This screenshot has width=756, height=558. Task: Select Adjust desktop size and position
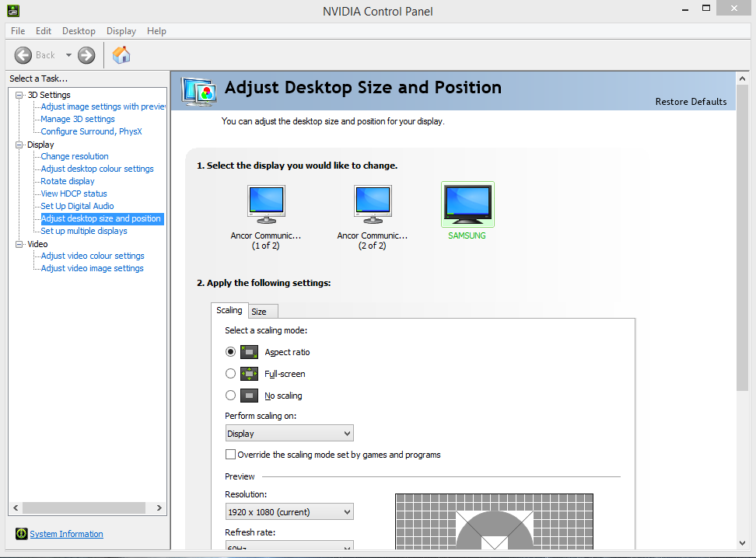pos(101,218)
